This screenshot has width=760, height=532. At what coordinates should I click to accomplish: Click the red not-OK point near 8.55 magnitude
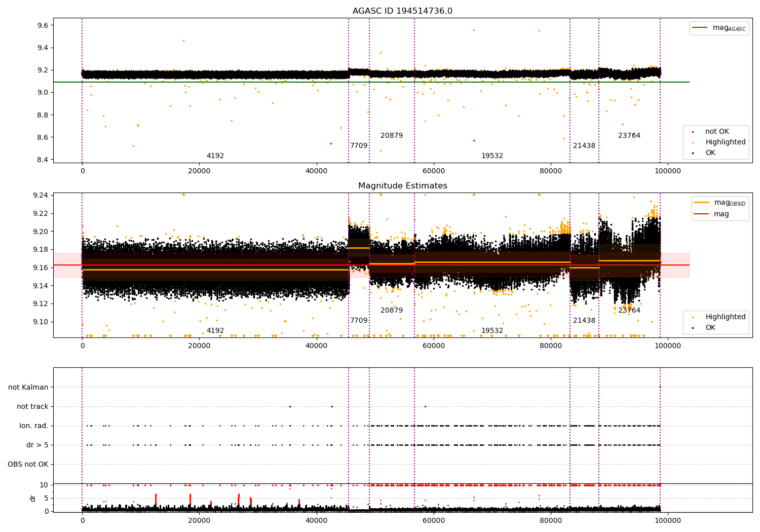pos(331,143)
